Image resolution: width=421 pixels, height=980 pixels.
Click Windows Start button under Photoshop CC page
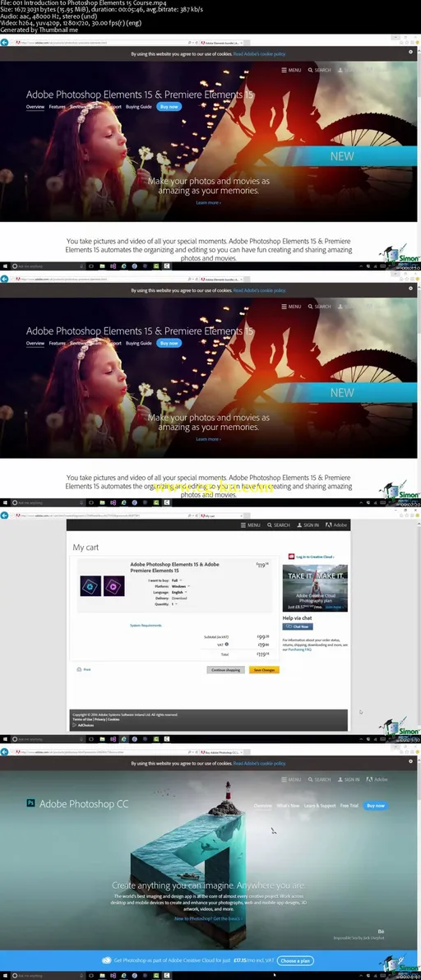pyautogui.click(x=4, y=975)
